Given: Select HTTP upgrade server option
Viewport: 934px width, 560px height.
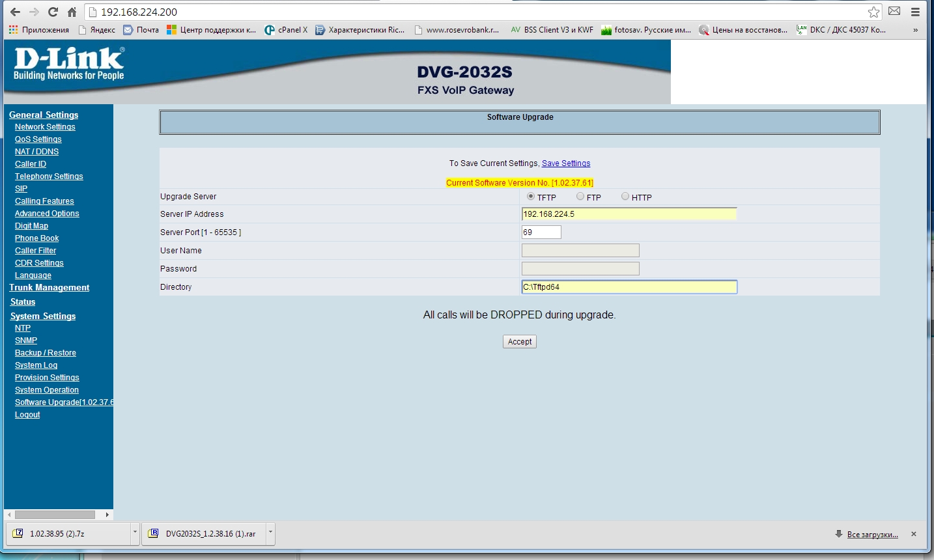Looking at the screenshot, I should pos(625,197).
